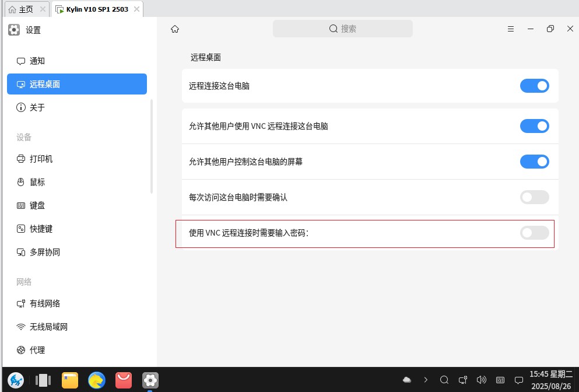This screenshot has width=579, height=392.
Task: Open 无线局域网 settings
Action: (77, 327)
